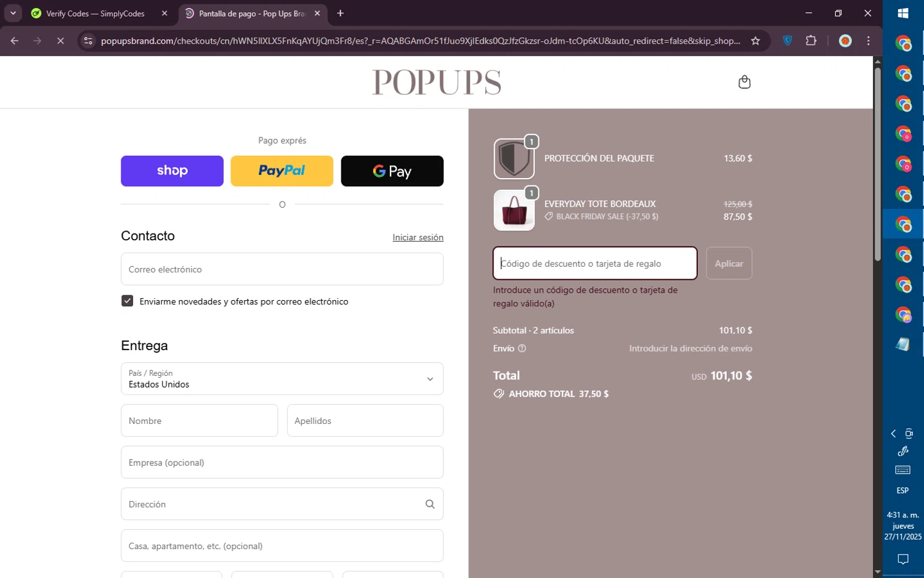Screen dimensions: 924x578
Task: Go back with browser back arrow
Action: point(15,41)
